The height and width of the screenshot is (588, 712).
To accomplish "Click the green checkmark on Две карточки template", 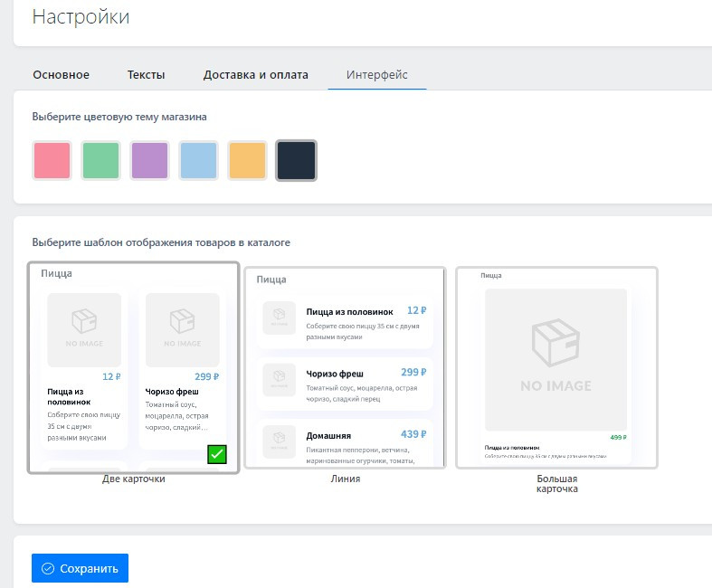I will pos(216,454).
